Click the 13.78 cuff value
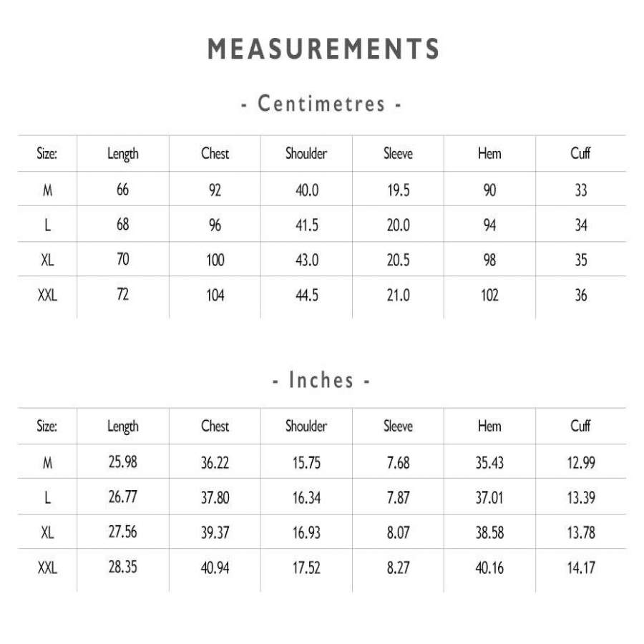 tap(580, 533)
